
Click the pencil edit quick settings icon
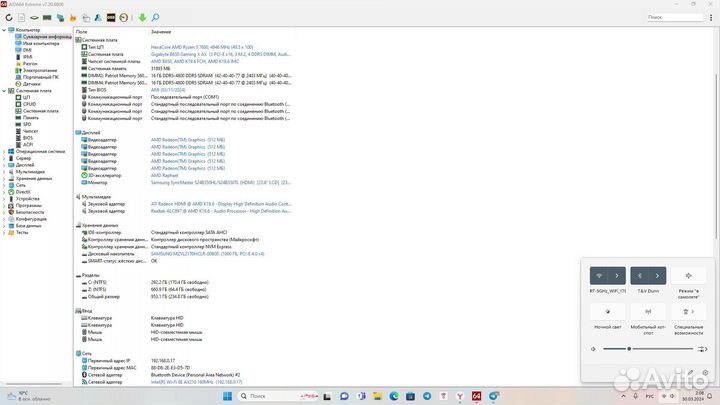click(690, 373)
